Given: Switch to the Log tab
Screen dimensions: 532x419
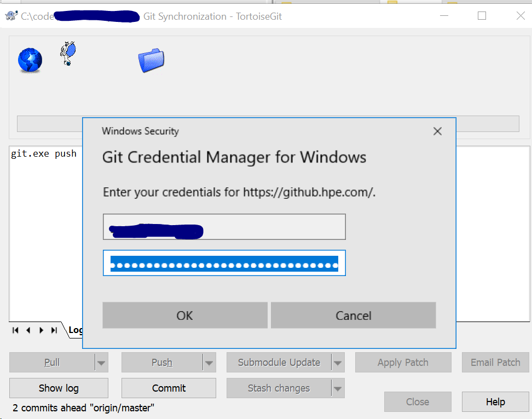Looking at the screenshot, I should click(75, 330).
